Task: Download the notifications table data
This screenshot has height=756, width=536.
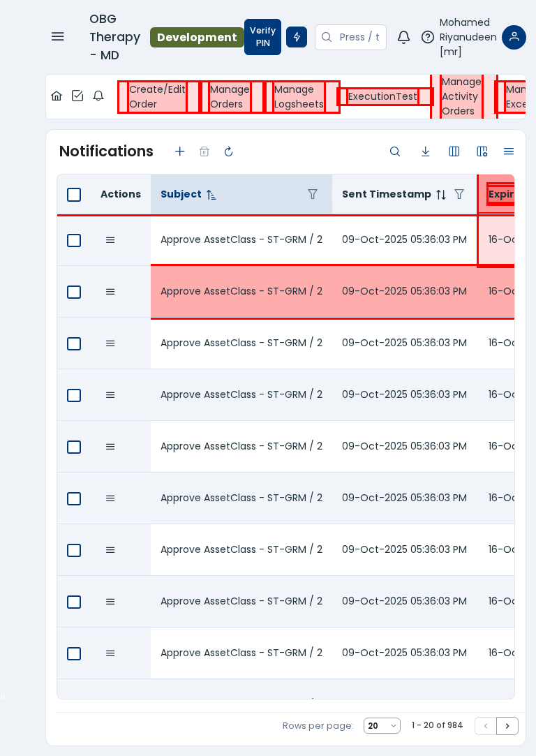Action: tap(425, 151)
